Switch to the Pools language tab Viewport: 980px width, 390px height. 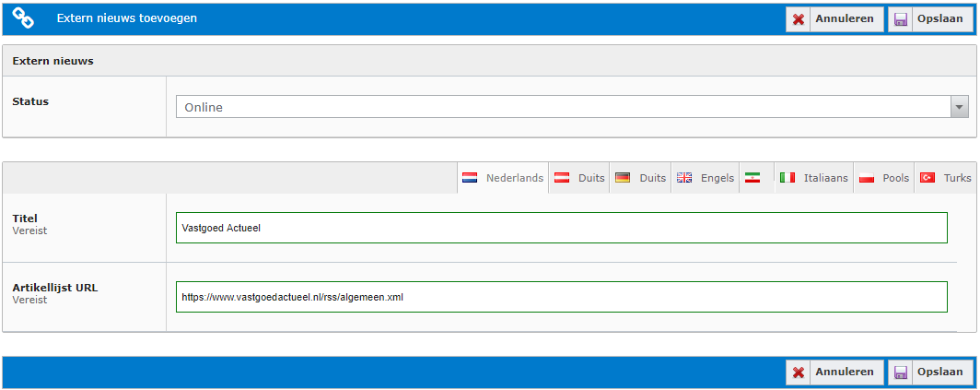[x=884, y=178]
